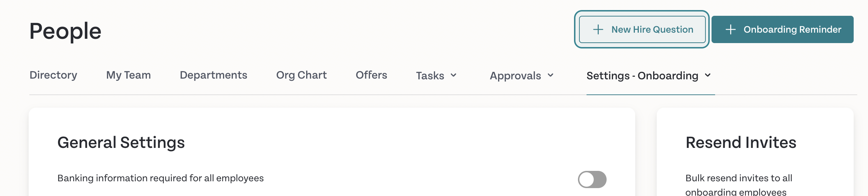Click the People page heading
Image resolution: width=868 pixels, height=196 pixels.
pyautogui.click(x=65, y=31)
